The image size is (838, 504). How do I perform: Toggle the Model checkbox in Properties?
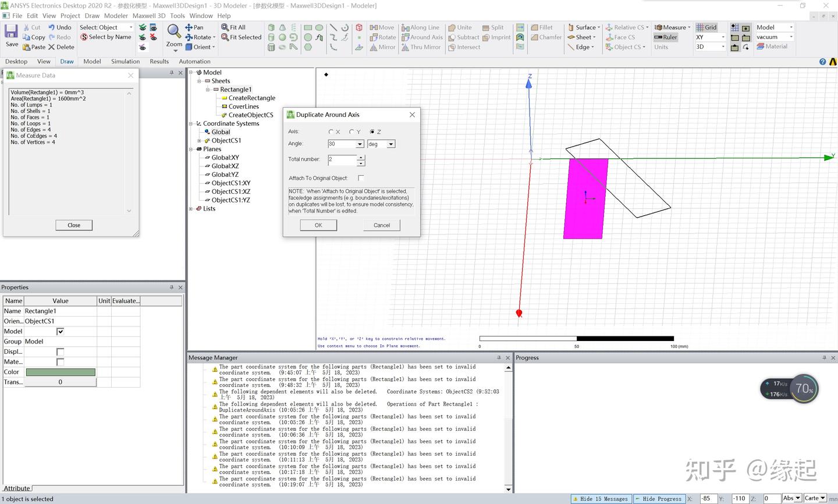[60, 331]
